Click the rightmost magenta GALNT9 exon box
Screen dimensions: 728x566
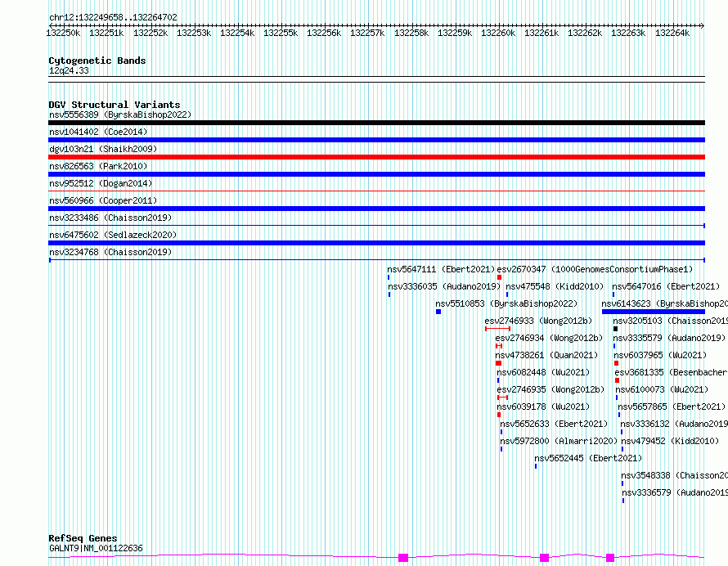(x=610, y=558)
